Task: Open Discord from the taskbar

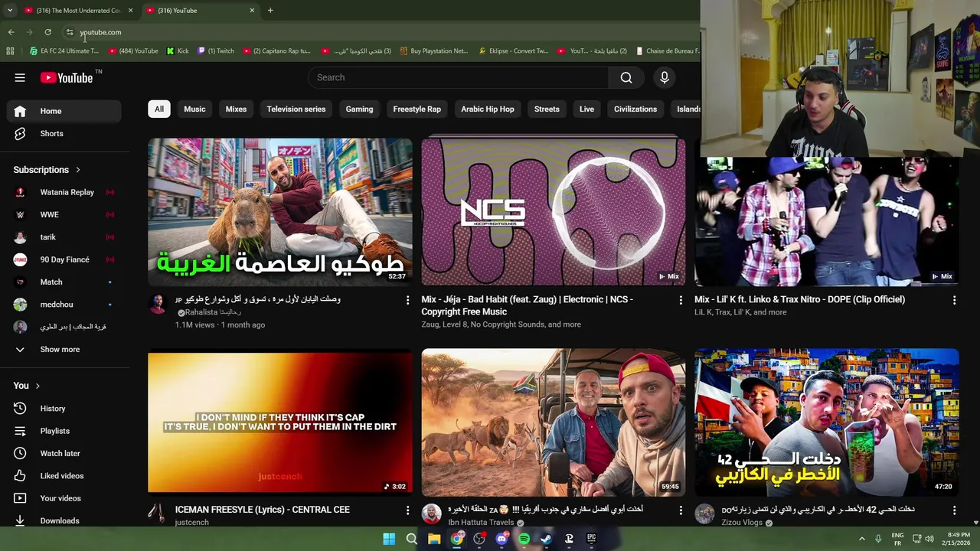Action: click(x=501, y=539)
